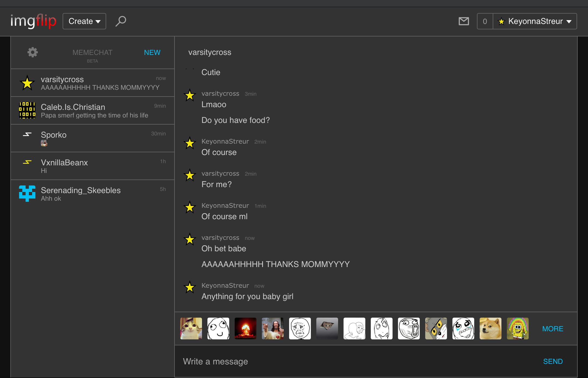Open the Sporko conversation
The height and width of the screenshot is (378, 588).
93,138
